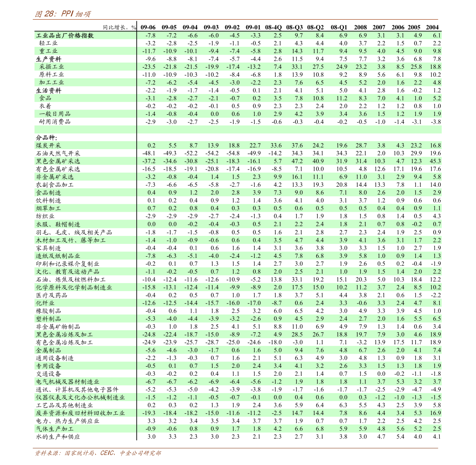476x465 pixels.
Task: Click the row label 金属制品
Action: (48, 351)
